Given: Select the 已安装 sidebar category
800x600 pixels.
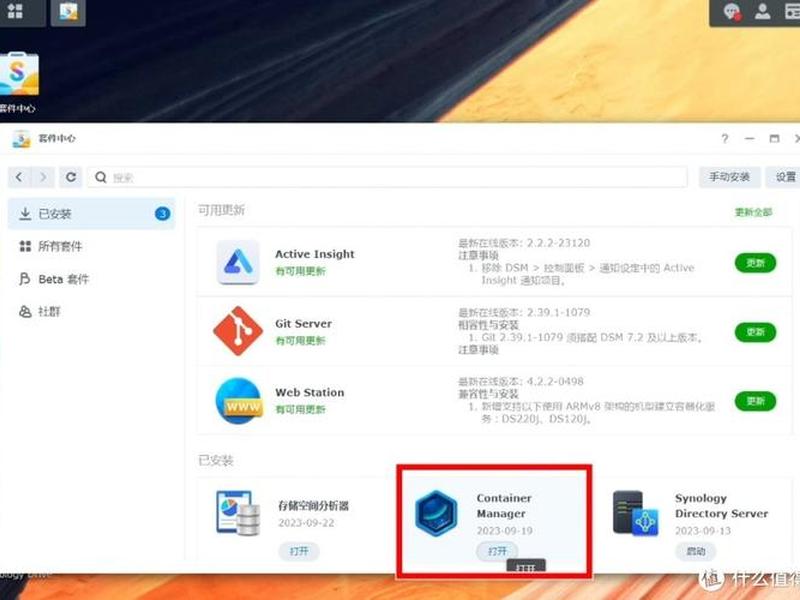Looking at the screenshot, I should point(92,214).
